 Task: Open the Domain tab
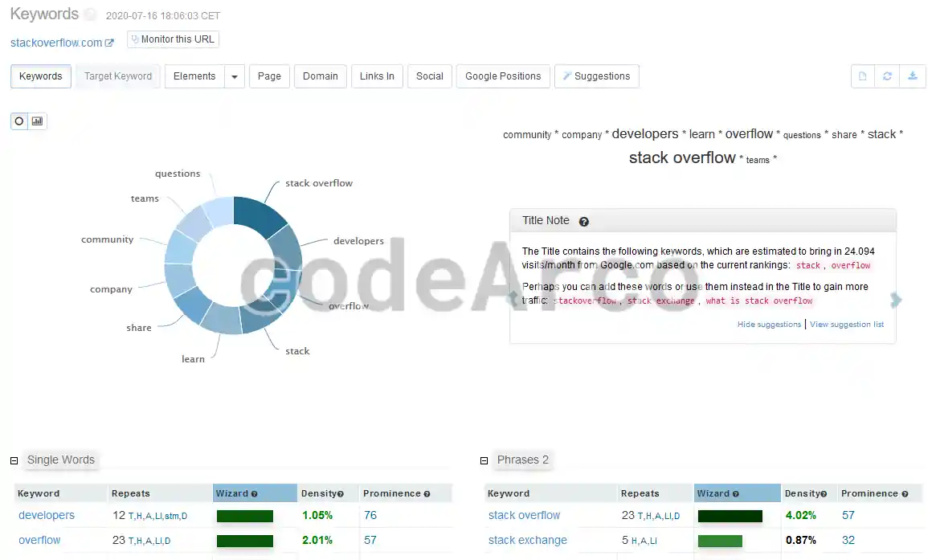(x=321, y=76)
